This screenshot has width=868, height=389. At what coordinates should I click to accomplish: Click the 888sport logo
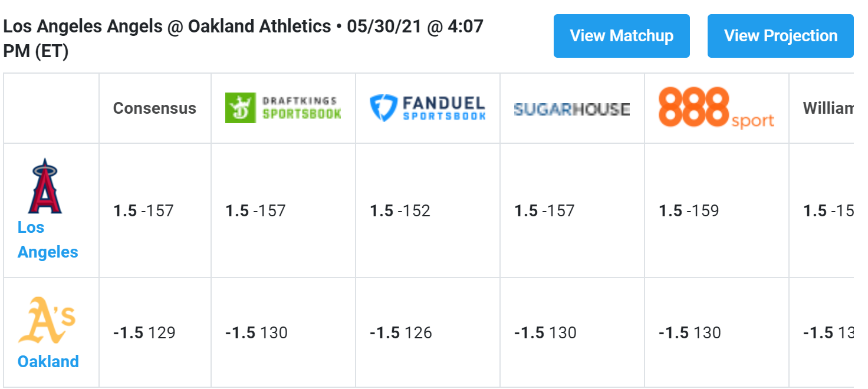click(x=716, y=108)
